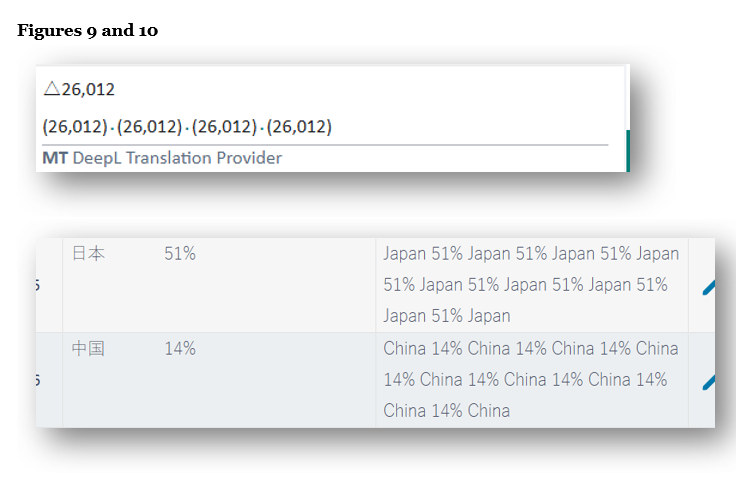Click the △26,012 source text line
736x478 pixels.
(79, 90)
